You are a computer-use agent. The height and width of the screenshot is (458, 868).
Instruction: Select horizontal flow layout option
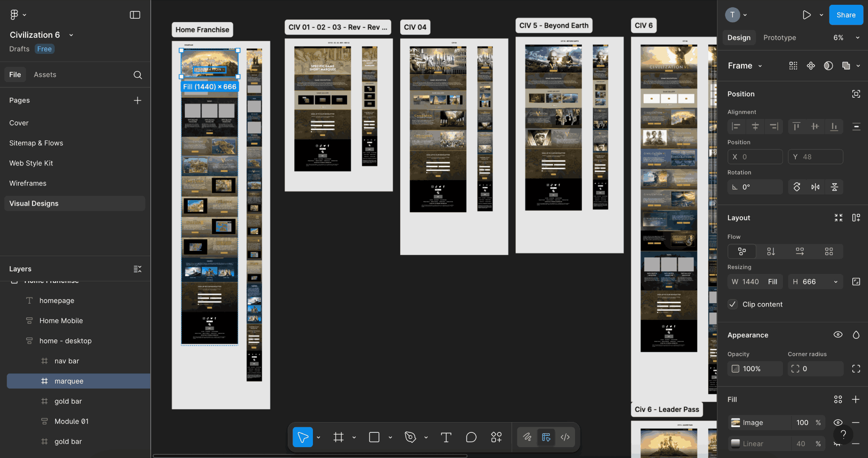click(x=800, y=251)
